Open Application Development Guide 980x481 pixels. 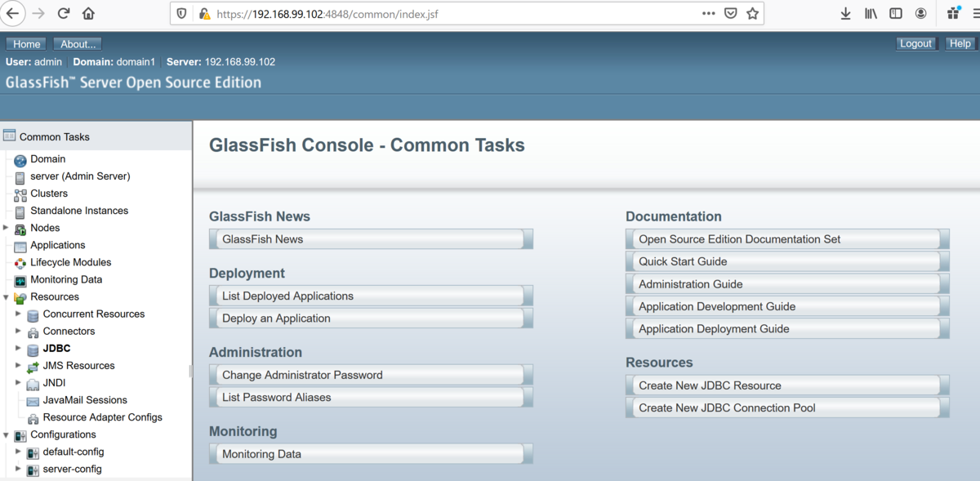pos(787,306)
